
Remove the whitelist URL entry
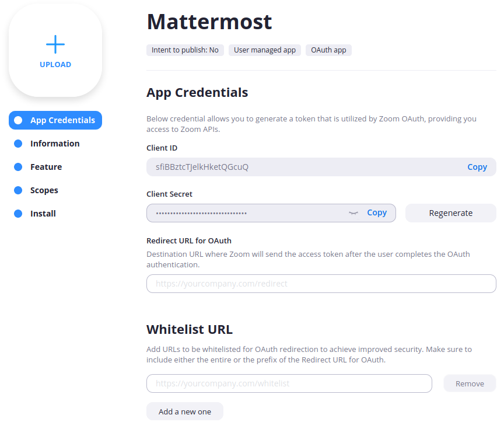470,383
